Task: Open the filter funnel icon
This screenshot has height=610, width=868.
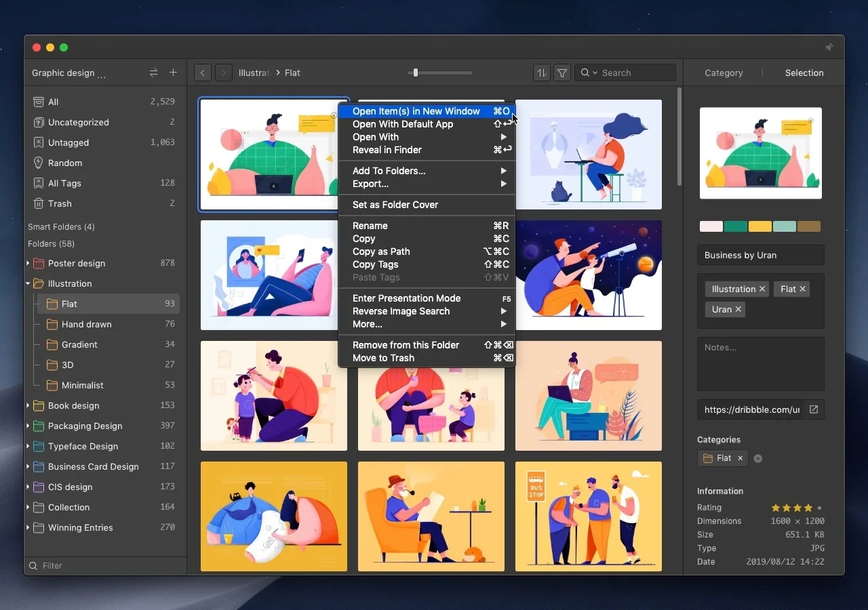Action: 562,73
